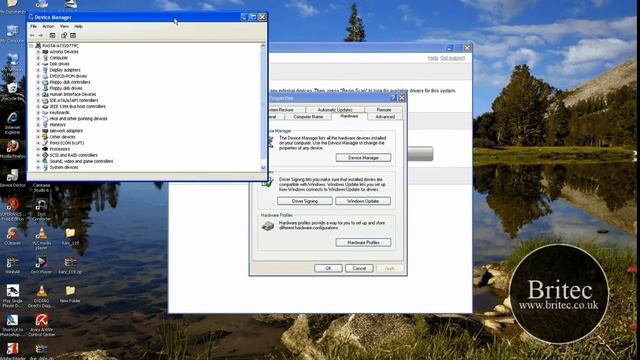Open the File menu in Device Manager
Viewport: 640px width, 360px height.
[x=33, y=27]
